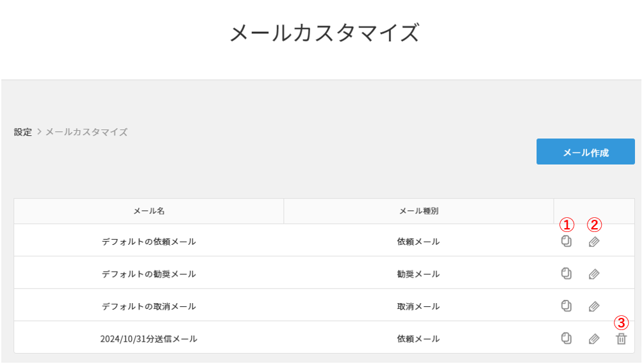Select the デフォルトの取消メール name cell
644x364 pixels.
click(149, 306)
